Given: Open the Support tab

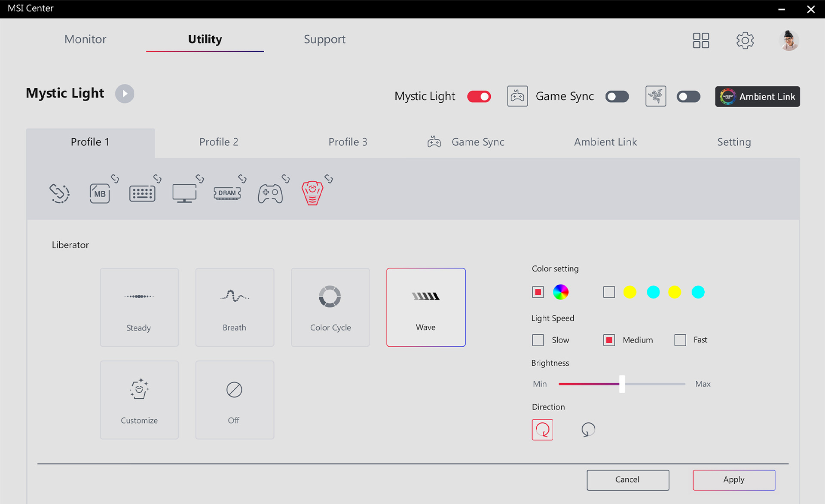Looking at the screenshot, I should point(324,39).
